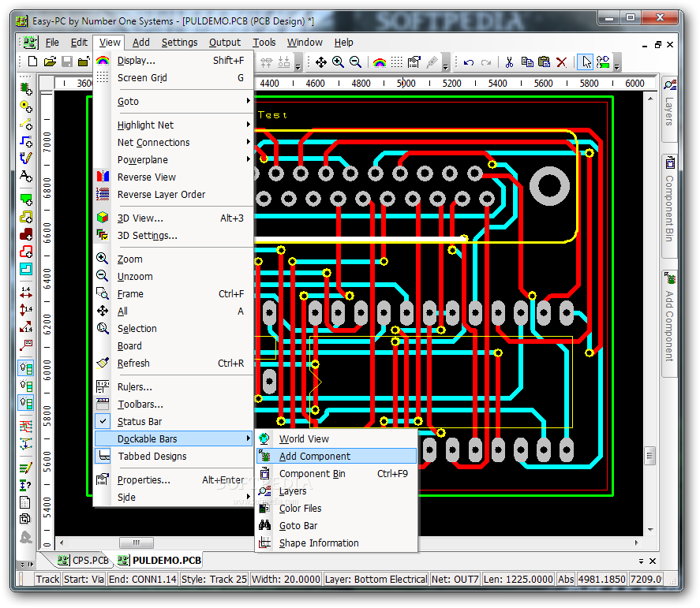
Task: Click the Add Pad icon in left toolbar
Action: (26, 106)
